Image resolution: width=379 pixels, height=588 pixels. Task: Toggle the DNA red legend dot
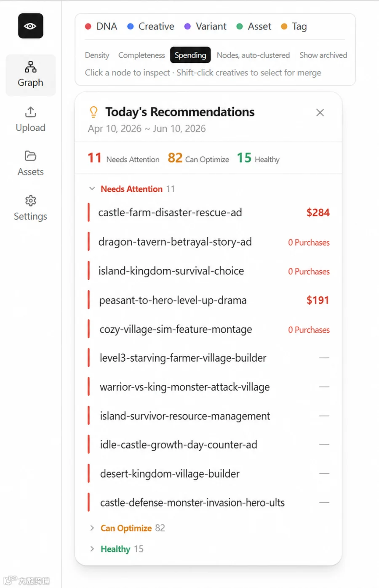[x=88, y=27]
